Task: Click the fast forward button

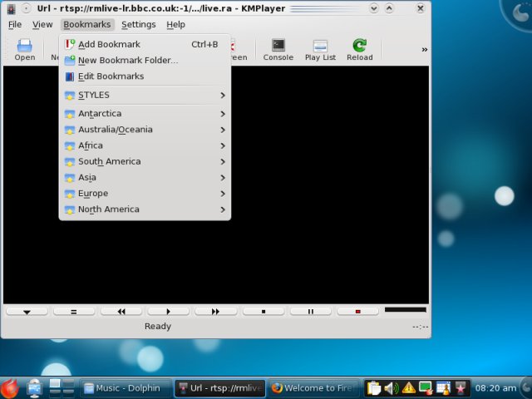Action: coord(215,312)
